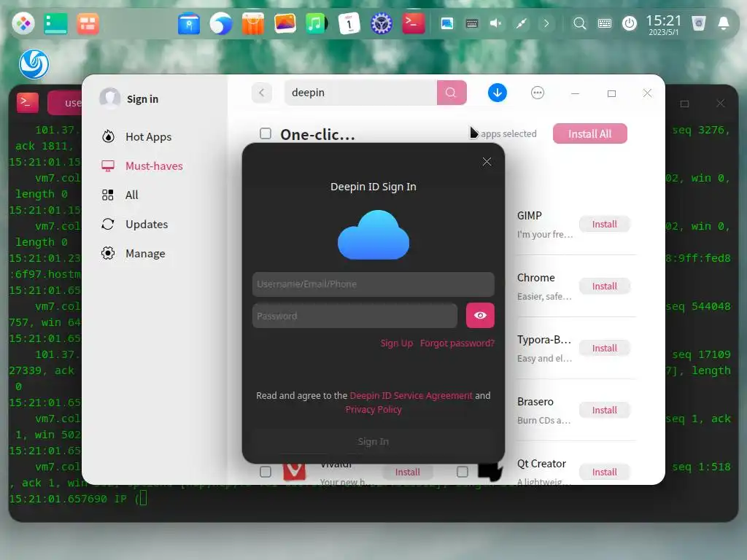The height and width of the screenshot is (560, 747).
Task: Expand the tray arrow in the dock
Action: (546, 23)
